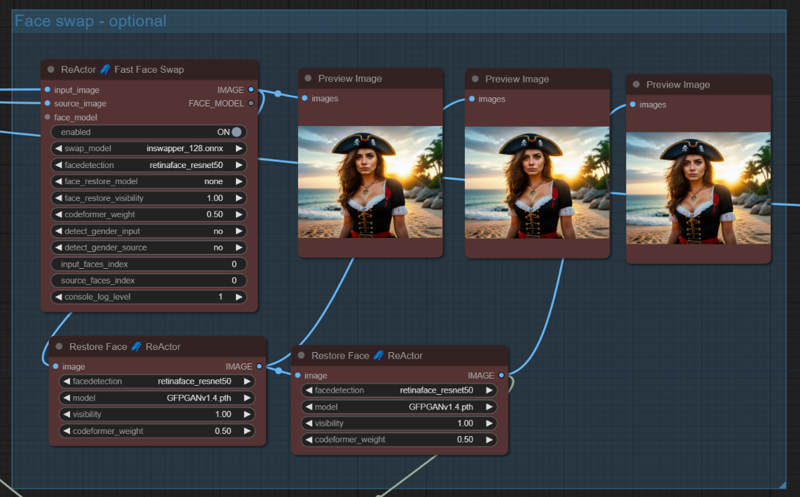Click the rightmost Preview Image images port

point(633,104)
